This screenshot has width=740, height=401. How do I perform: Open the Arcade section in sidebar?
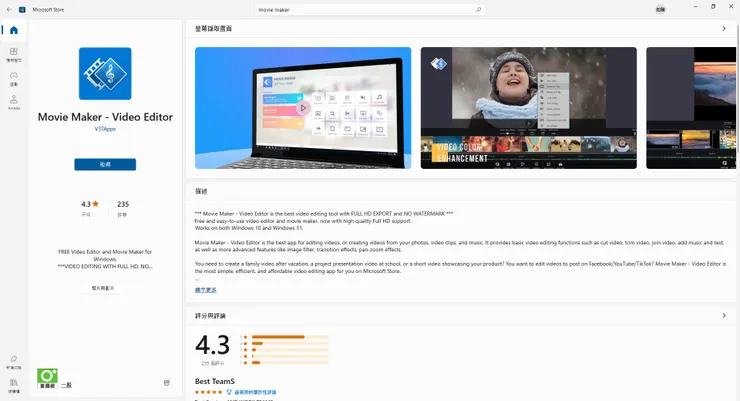pyautogui.click(x=14, y=102)
